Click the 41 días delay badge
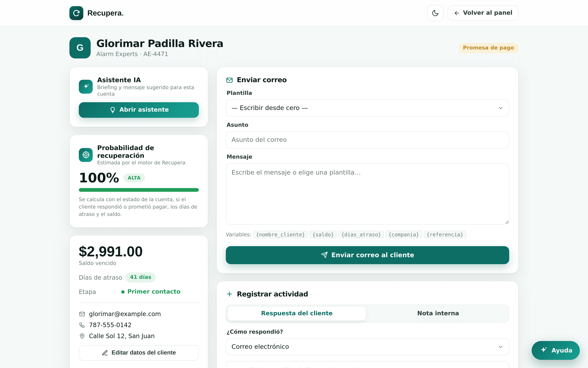The image size is (588, 368). pyautogui.click(x=140, y=277)
